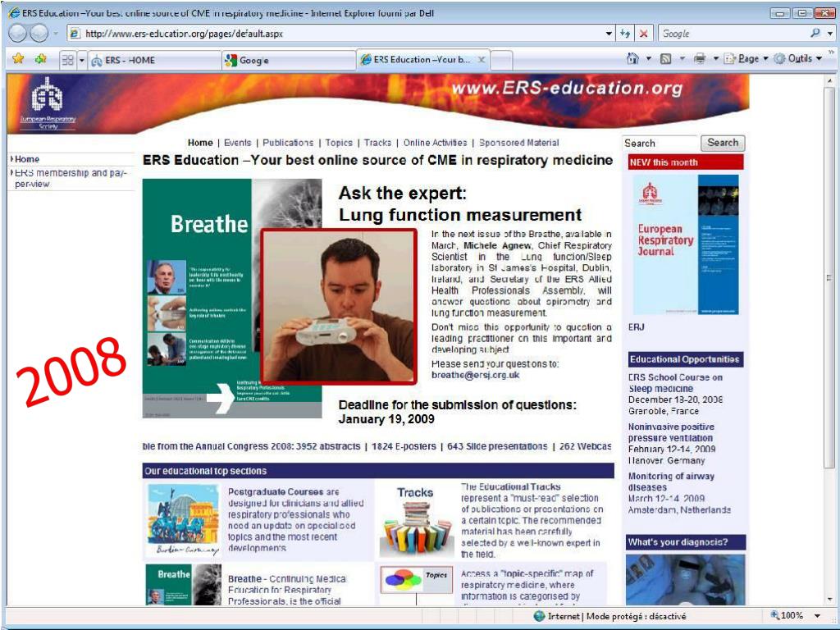Close the ERS Education tab
This screenshot has width=840, height=630.
(482, 59)
